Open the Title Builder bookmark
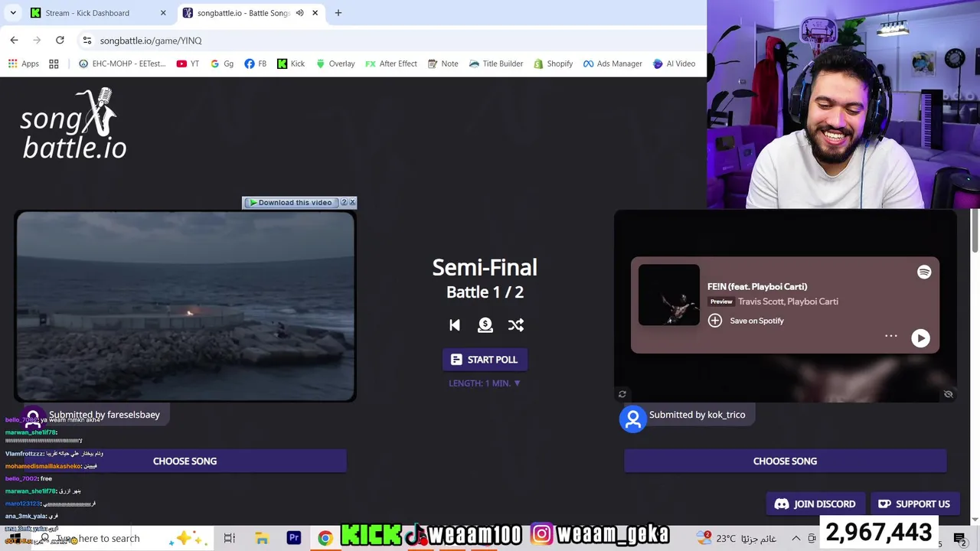Screen dimensions: 980x551 pos(496,64)
